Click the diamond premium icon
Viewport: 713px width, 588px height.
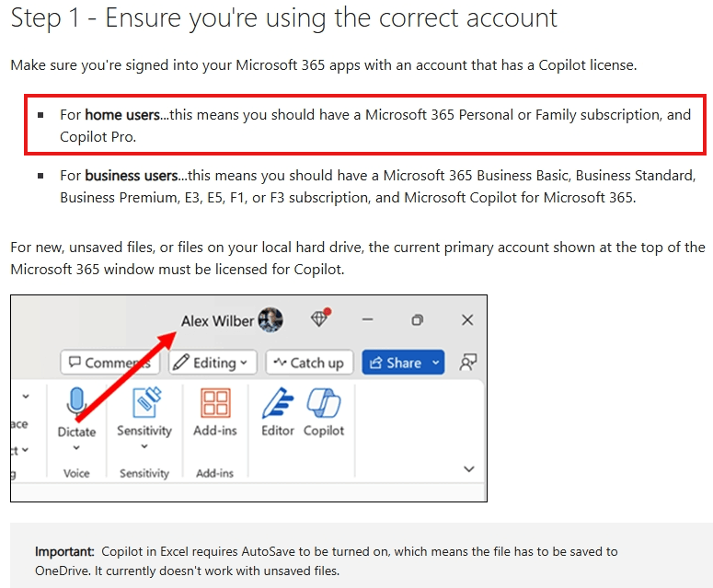point(320,317)
